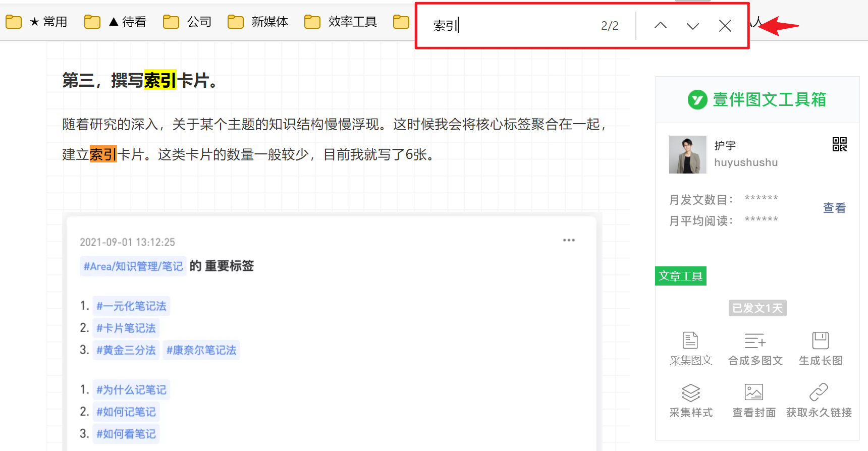Jump to previous search match
This screenshot has width=868, height=451.
[660, 26]
